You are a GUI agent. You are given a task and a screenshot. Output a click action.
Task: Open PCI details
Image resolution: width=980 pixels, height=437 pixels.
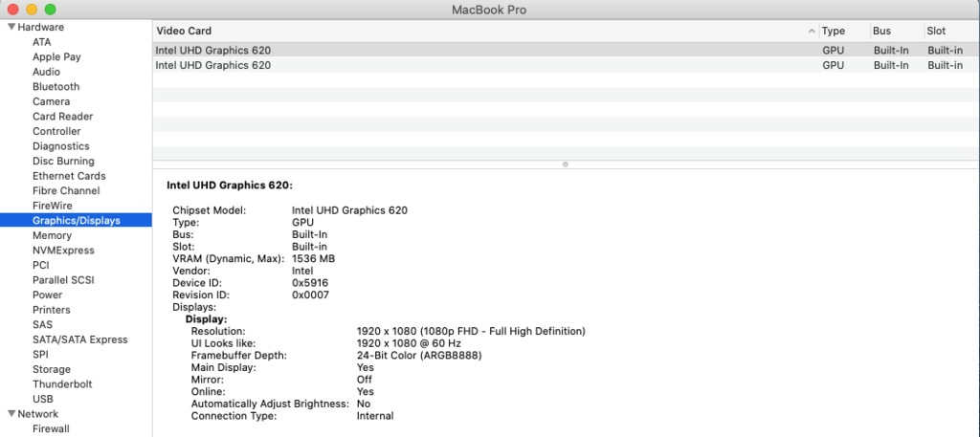tap(40, 265)
